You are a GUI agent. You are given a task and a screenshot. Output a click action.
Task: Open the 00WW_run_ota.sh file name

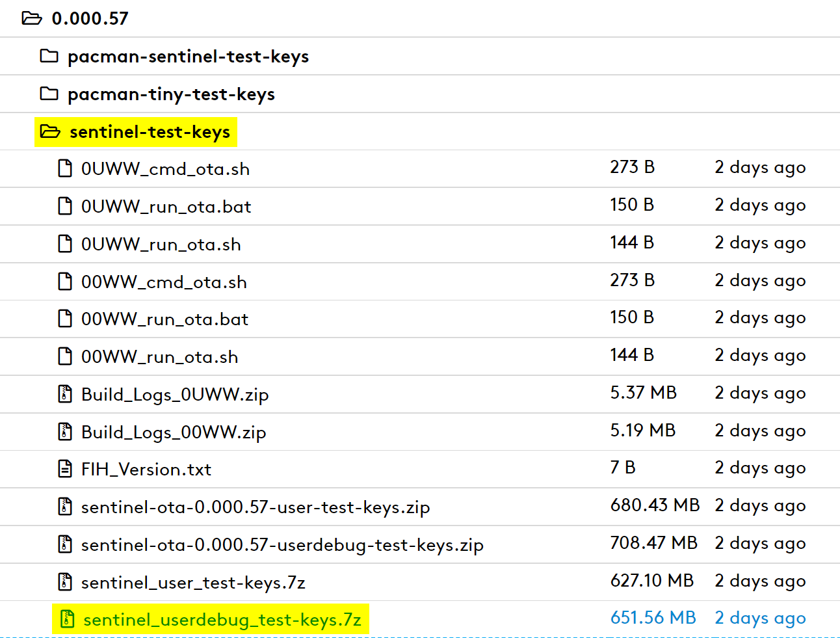[159, 357]
